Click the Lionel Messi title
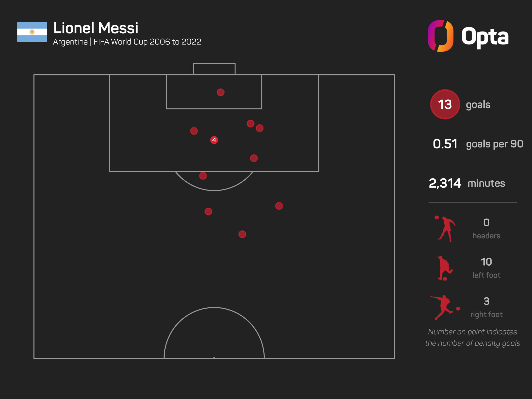532x399 pixels. click(x=96, y=28)
